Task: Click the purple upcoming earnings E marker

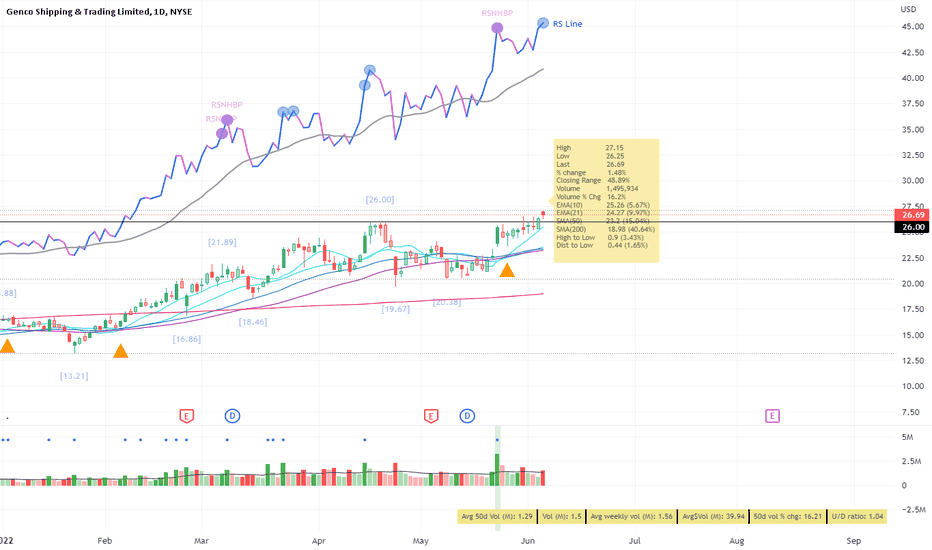Action: coord(772,416)
